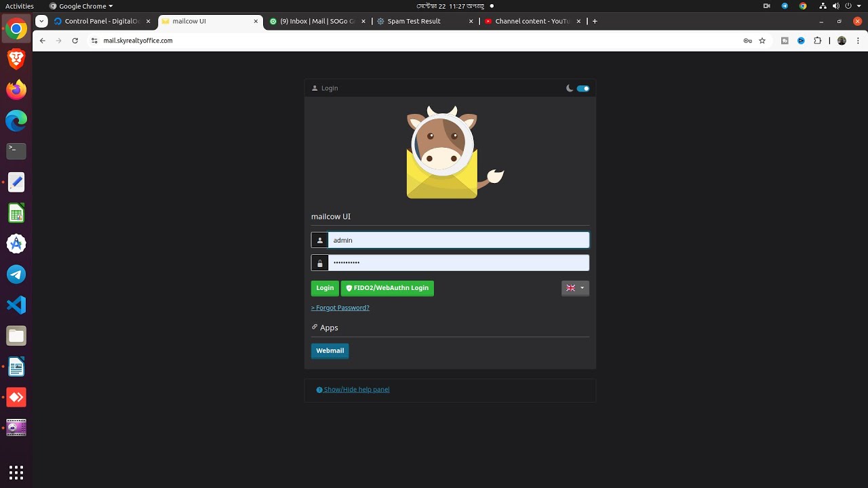Image resolution: width=868 pixels, height=488 pixels.
Task: Click the green Login button
Action: (325, 288)
